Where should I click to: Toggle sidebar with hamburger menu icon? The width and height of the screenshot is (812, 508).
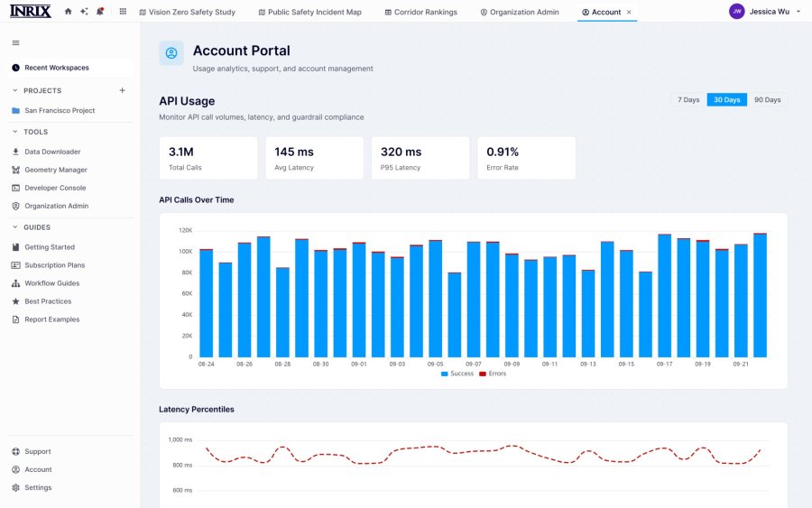tap(16, 43)
